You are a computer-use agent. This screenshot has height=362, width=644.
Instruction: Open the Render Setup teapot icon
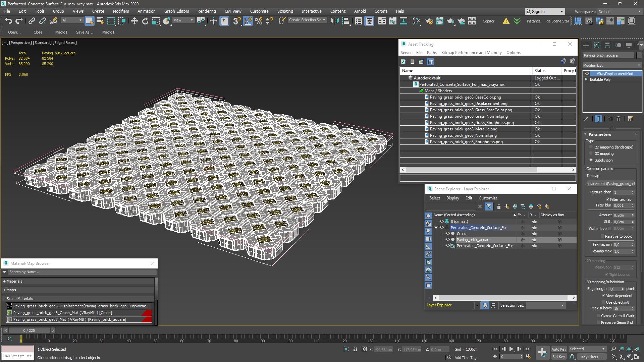point(429,21)
